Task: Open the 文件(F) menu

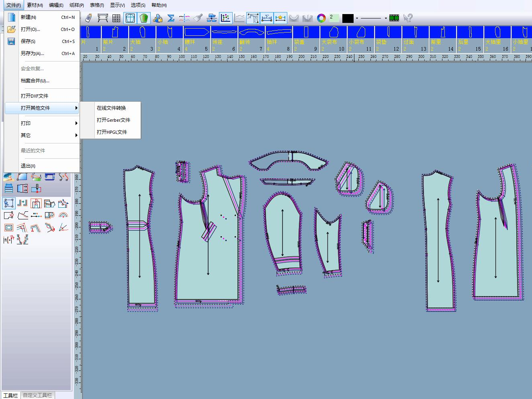Action: click(x=14, y=5)
